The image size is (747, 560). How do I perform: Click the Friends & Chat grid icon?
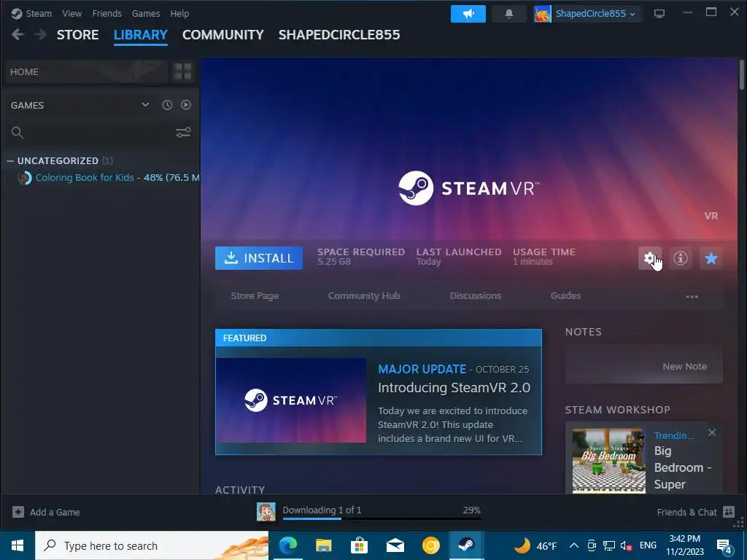pyautogui.click(x=729, y=512)
